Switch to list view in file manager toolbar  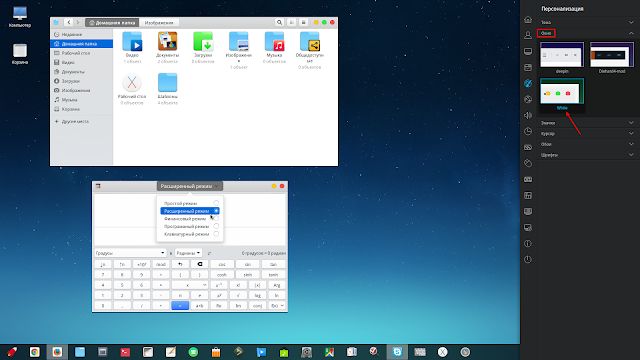(x=303, y=22)
